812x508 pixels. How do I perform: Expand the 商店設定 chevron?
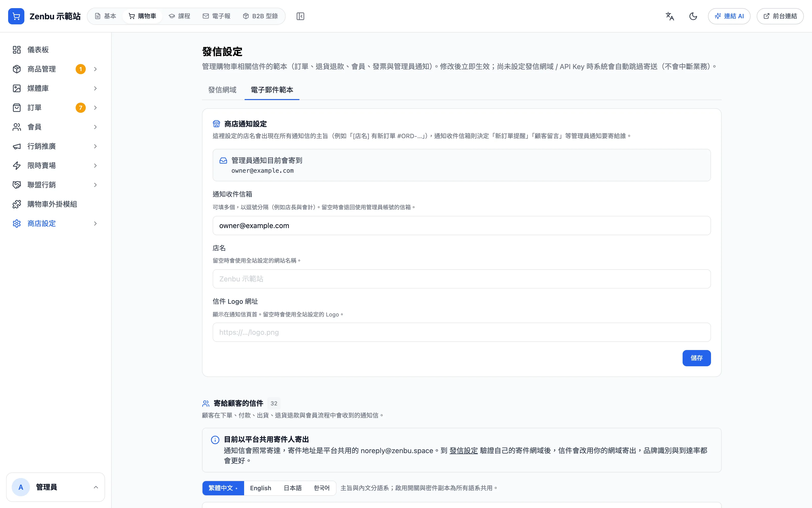click(95, 224)
